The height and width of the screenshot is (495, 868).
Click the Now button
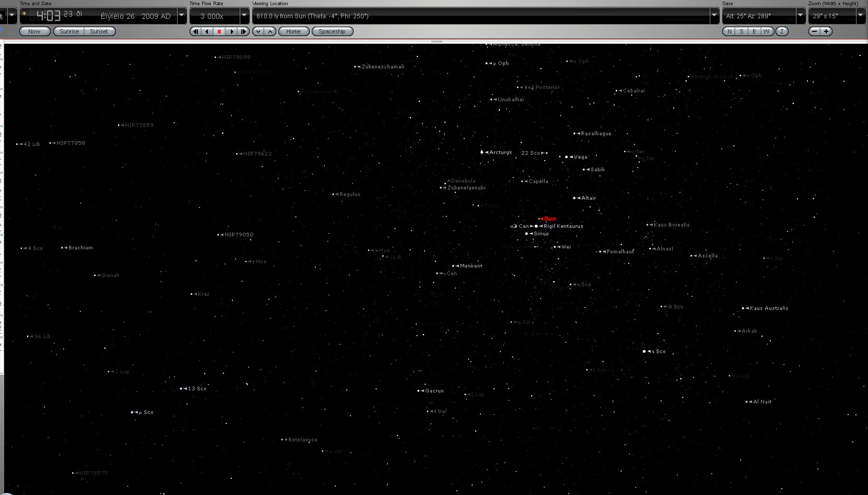[x=34, y=31]
